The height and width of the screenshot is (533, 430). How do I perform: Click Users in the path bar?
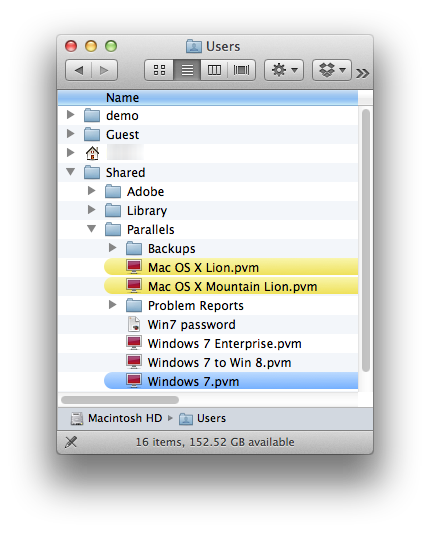click(x=202, y=418)
